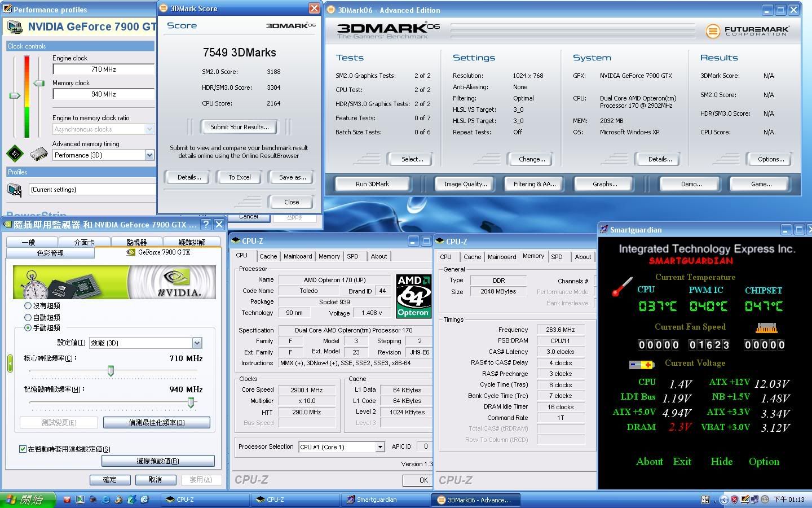Switch to Mainboard tab in left CPU-Z window
812x508 pixels.
click(298, 256)
